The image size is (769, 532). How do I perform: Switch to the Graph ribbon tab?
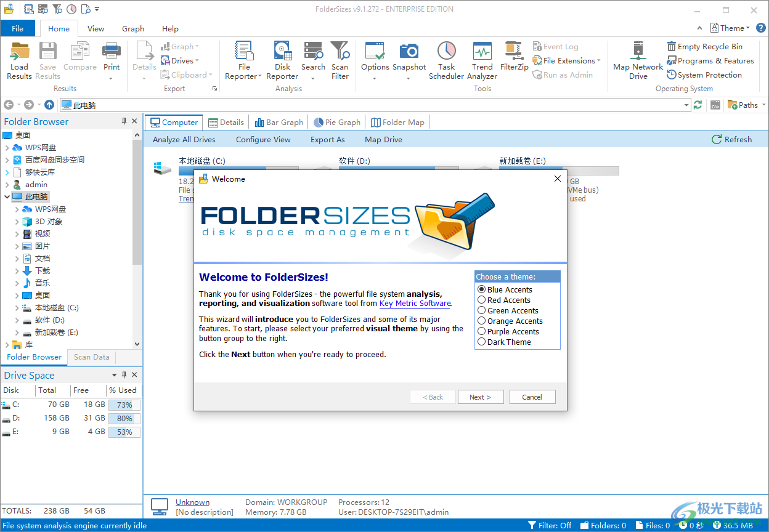point(133,28)
